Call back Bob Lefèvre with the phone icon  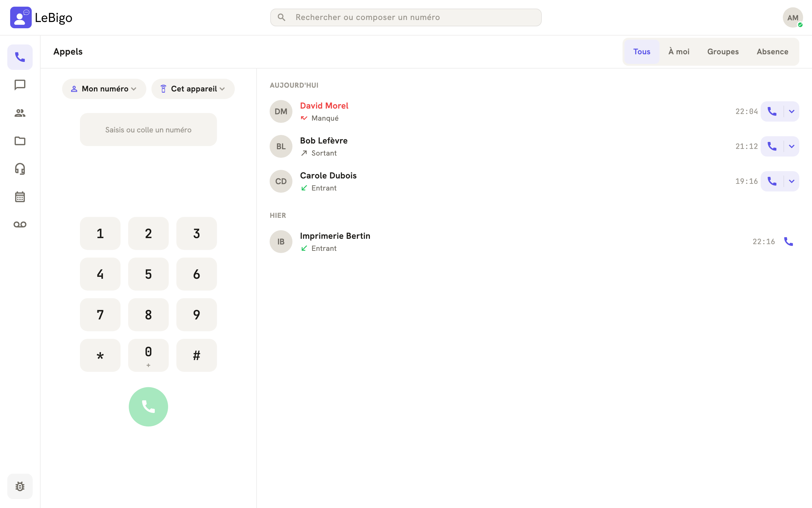pyautogui.click(x=772, y=146)
